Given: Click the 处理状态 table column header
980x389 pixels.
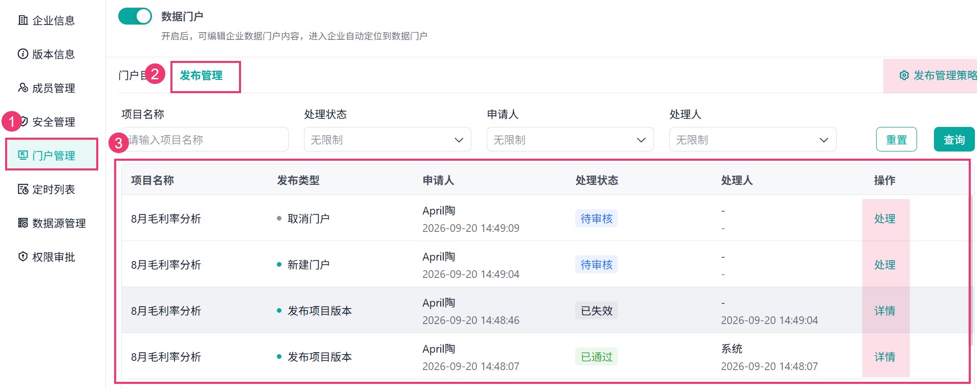Looking at the screenshot, I should (597, 180).
